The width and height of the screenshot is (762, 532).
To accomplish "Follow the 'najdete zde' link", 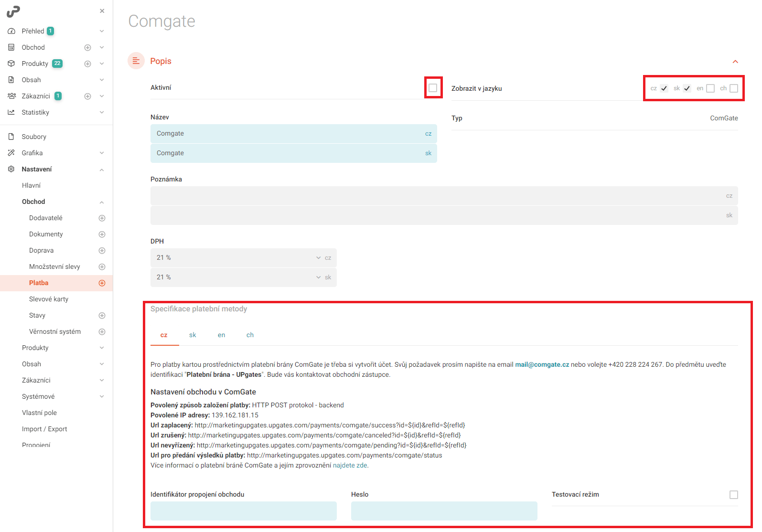I will click(350, 465).
